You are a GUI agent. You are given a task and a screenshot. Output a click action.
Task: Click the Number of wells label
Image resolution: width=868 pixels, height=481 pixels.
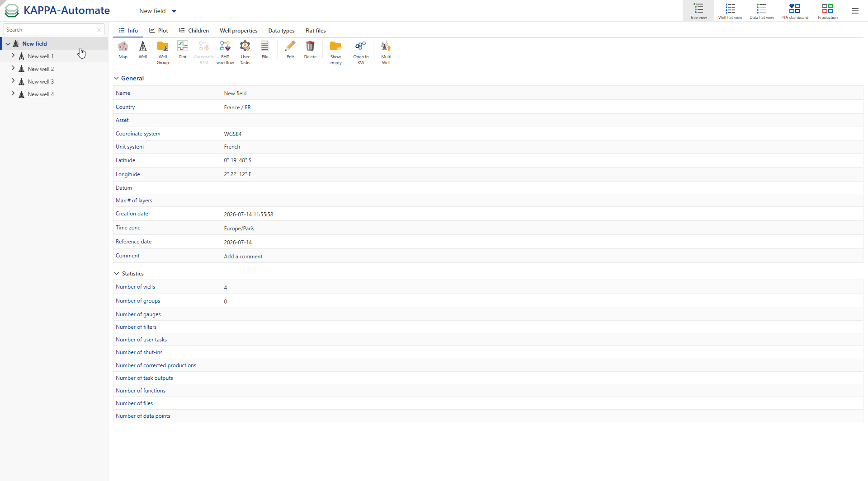coord(135,287)
